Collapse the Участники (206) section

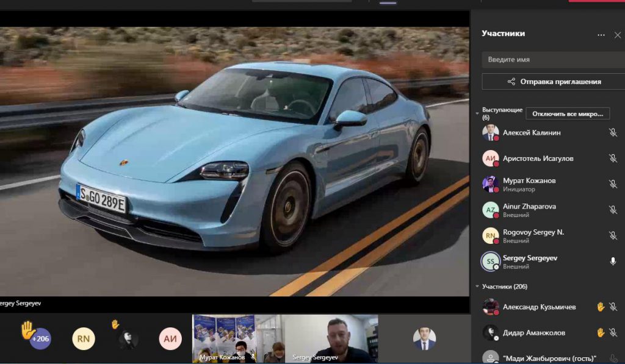tap(477, 287)
